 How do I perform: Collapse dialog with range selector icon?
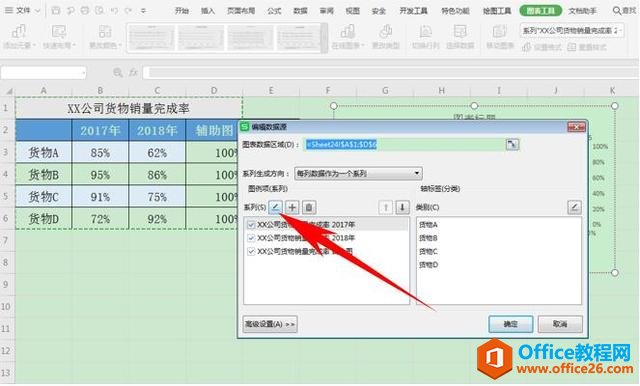click(x=512, y=144)
